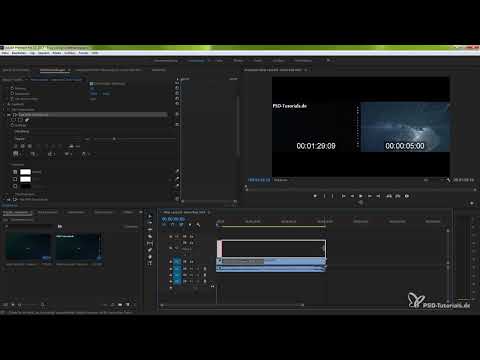Add a marker in the Program Monitor
Viewport: 480px width, 360px height.
pos(315,196)
